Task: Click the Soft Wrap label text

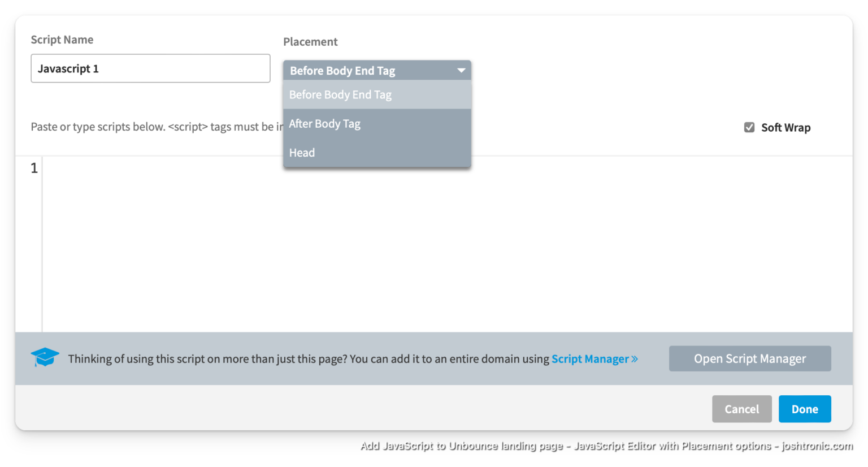Action: pyautogui.click(x=785, y=127)
